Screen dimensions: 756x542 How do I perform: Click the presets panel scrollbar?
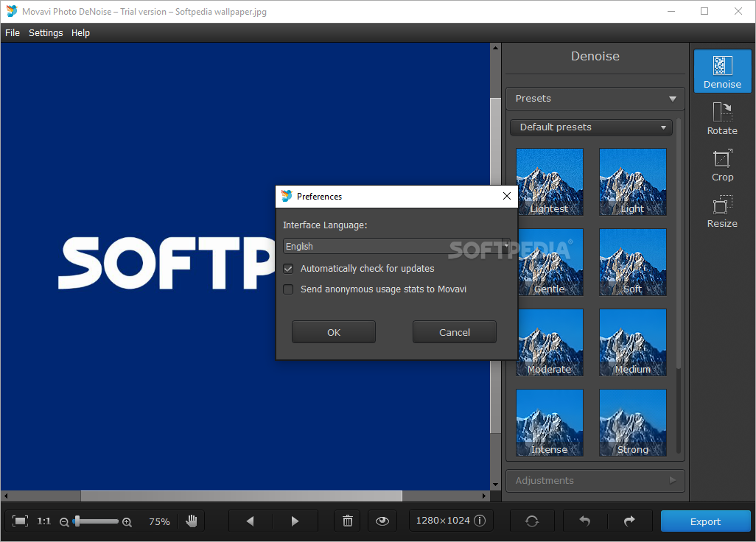pyautogui.click(x=679, y=243)
